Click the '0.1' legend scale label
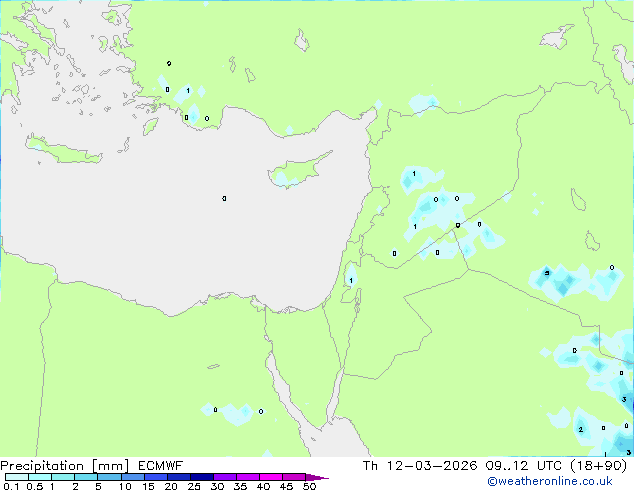 pos(11,486)
